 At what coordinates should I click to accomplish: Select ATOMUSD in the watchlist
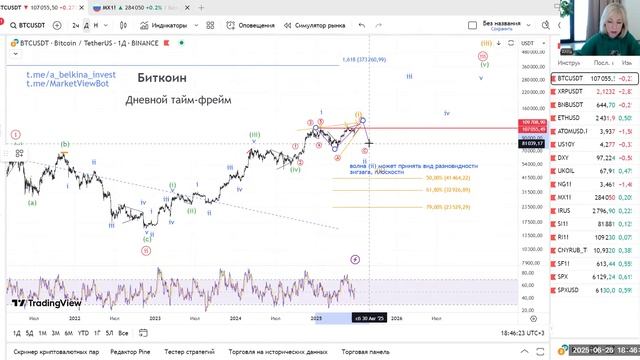click(x=595, y=131)
